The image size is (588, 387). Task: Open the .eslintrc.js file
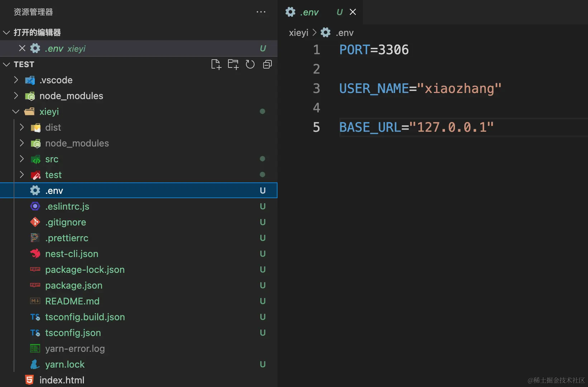[x=67, y=206]
